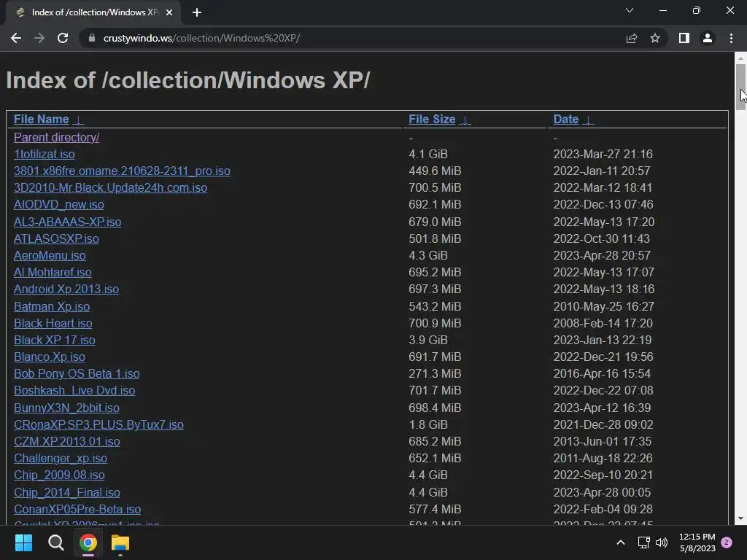Open 3801.x86fre.omame.210628-2311_pro.iso link
The image size is (747, 560).
click(122, 171)
